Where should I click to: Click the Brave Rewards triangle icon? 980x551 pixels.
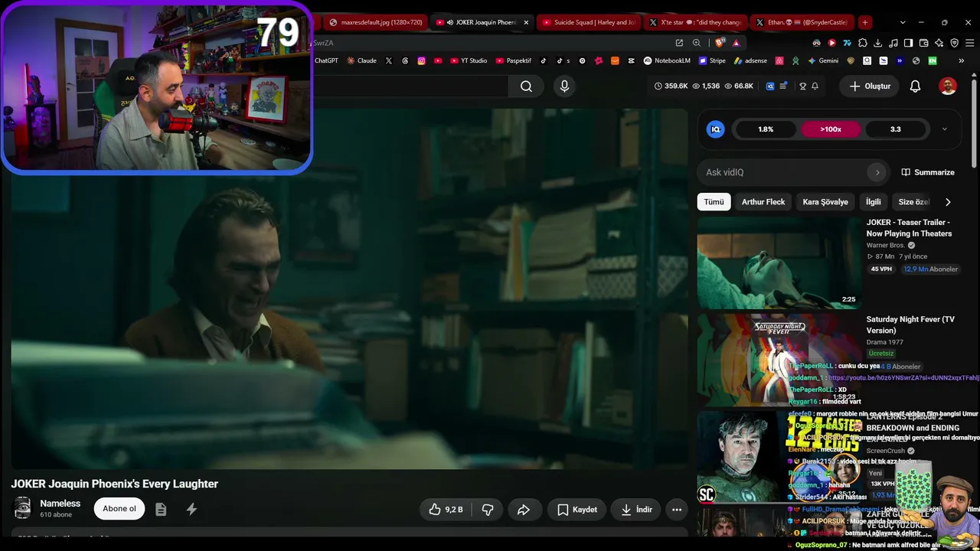click(x=736, y=43)
